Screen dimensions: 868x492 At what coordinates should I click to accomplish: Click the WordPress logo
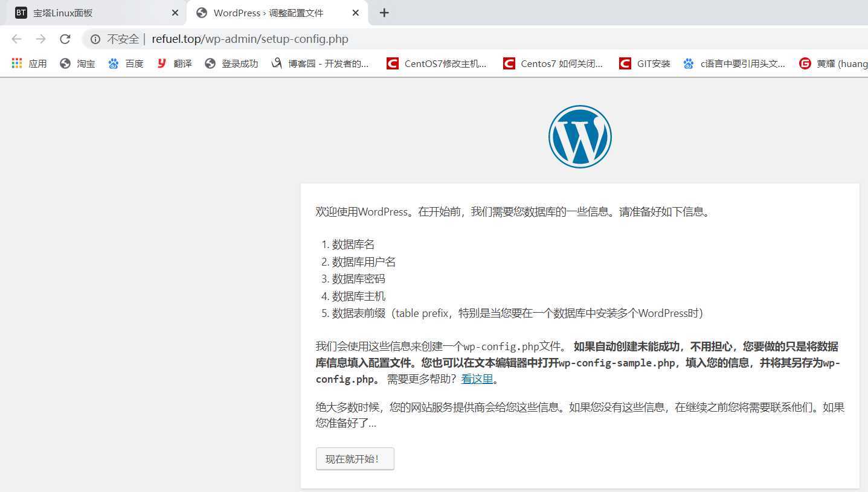(x=580, y=136)
